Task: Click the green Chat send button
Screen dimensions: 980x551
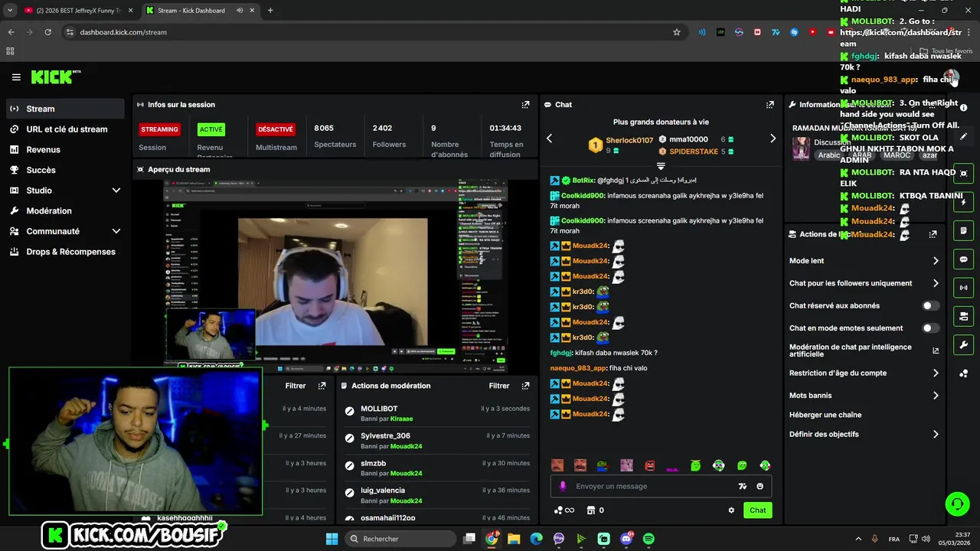Action: [x=757, y=510]
